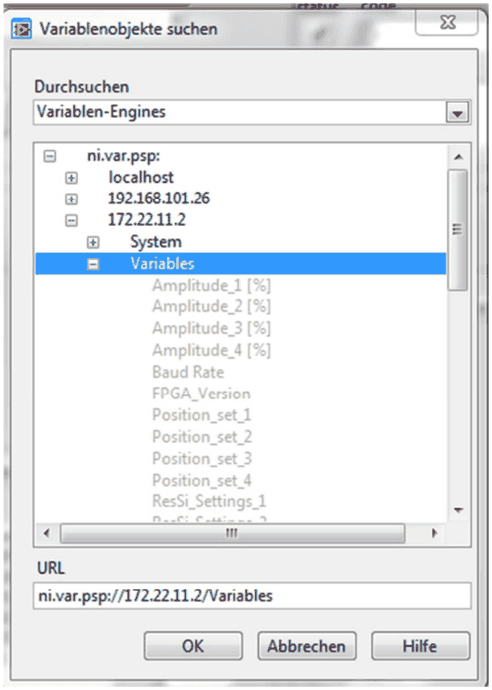Expand the System node
This screenshot has height=690, width=492.
[93, 242]
